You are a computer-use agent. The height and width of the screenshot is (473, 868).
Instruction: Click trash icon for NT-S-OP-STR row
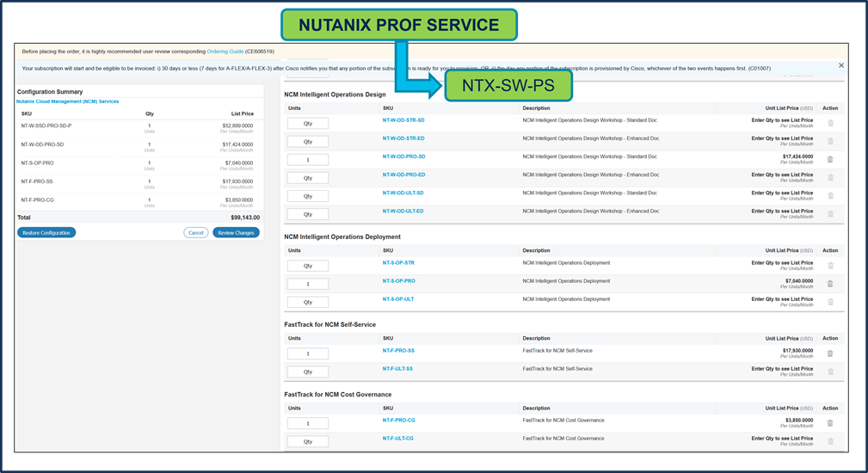tap(830, 266)
